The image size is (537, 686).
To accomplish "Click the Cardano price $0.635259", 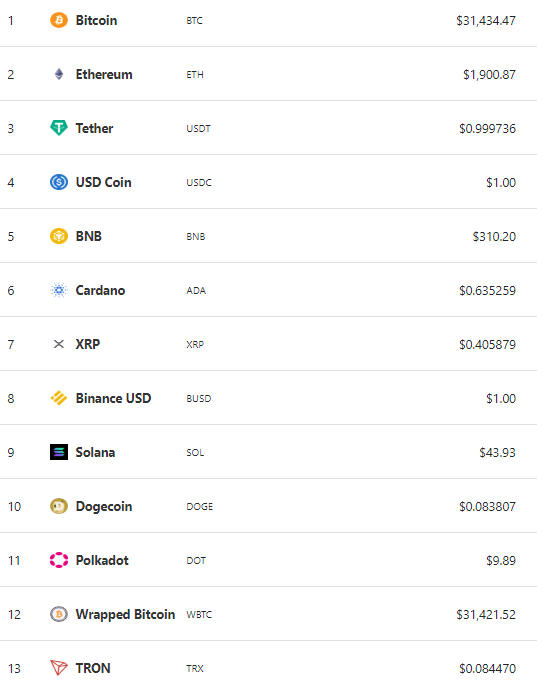I will pos(487,290).
